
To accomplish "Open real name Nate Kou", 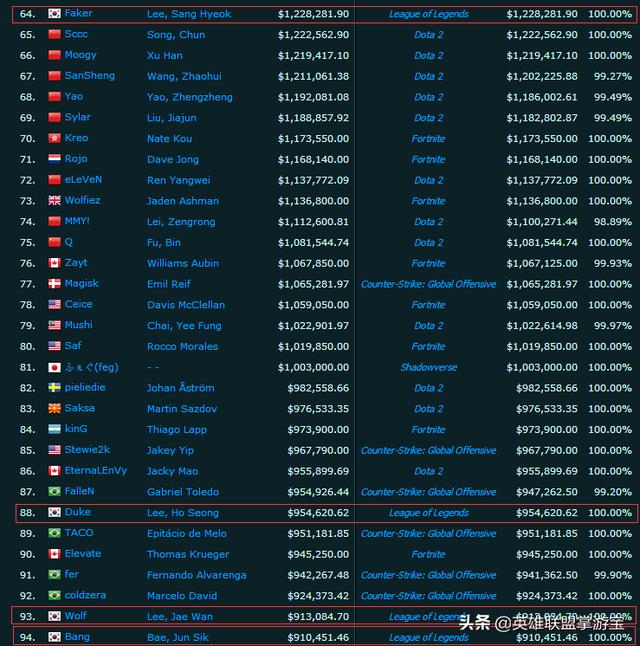I will pyautogui.click(x=169, y=138).
